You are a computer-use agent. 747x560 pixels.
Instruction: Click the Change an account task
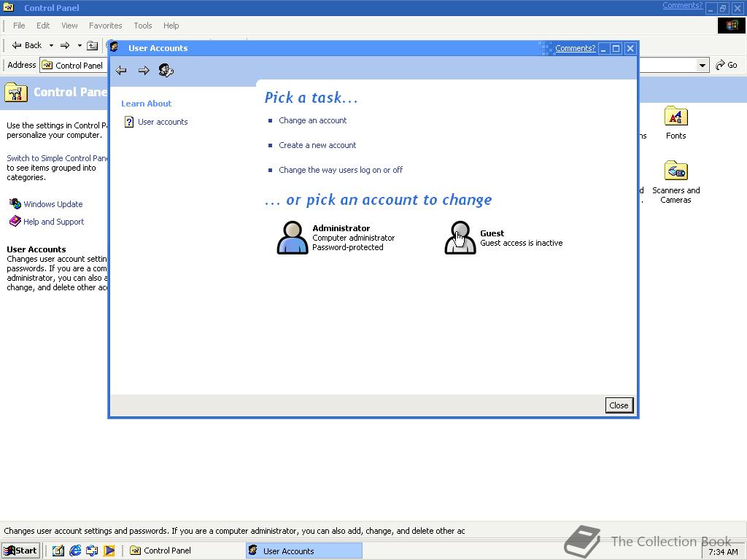point(312,120)
